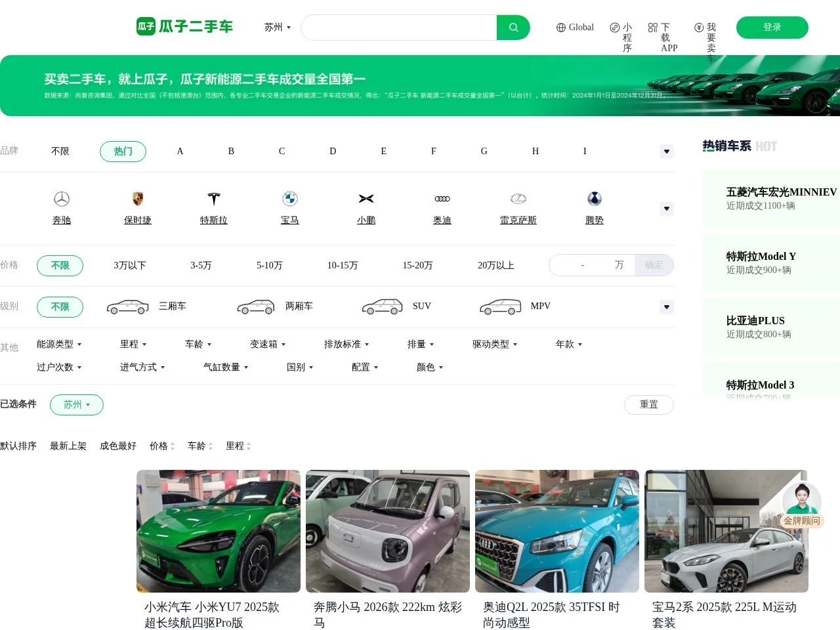Select the 奥迪 brand icon

[442, 199]
